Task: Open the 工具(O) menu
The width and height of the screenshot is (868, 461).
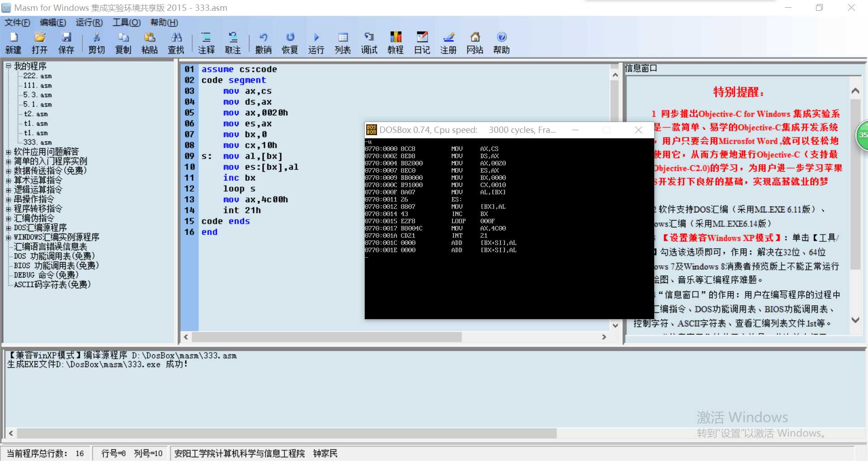Action: (127, 23)
